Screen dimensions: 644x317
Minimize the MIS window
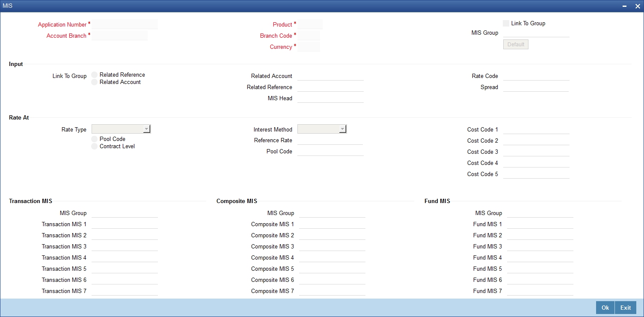[625, 6]
